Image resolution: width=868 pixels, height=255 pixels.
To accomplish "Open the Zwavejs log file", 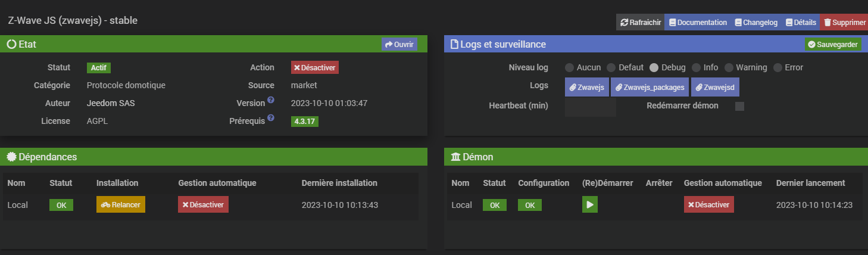I will point(586,87).
